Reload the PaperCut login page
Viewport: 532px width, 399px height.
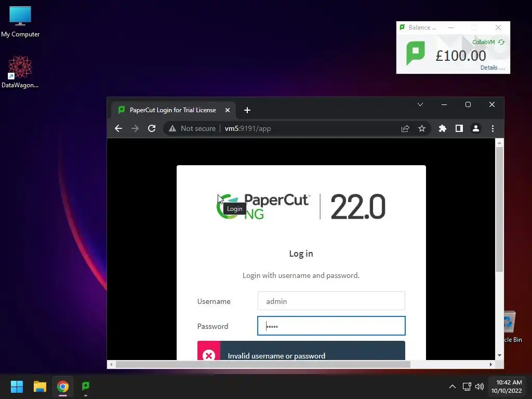152,128
